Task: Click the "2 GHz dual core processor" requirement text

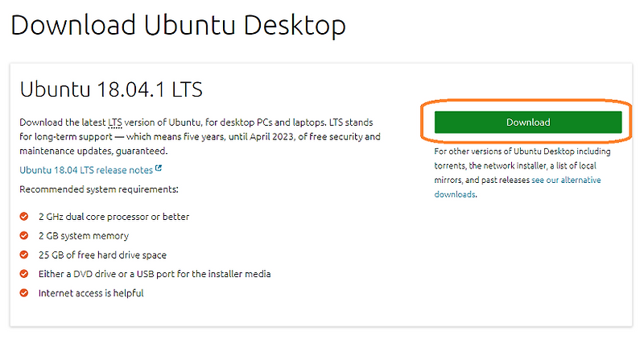Action: pyautogui.click(x=114, y=217)
